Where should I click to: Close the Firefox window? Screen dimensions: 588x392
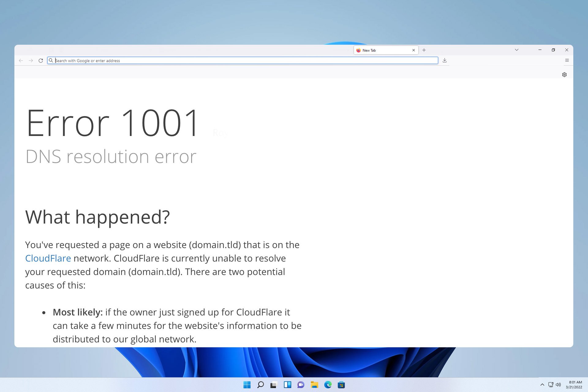[x=567, y=50]
